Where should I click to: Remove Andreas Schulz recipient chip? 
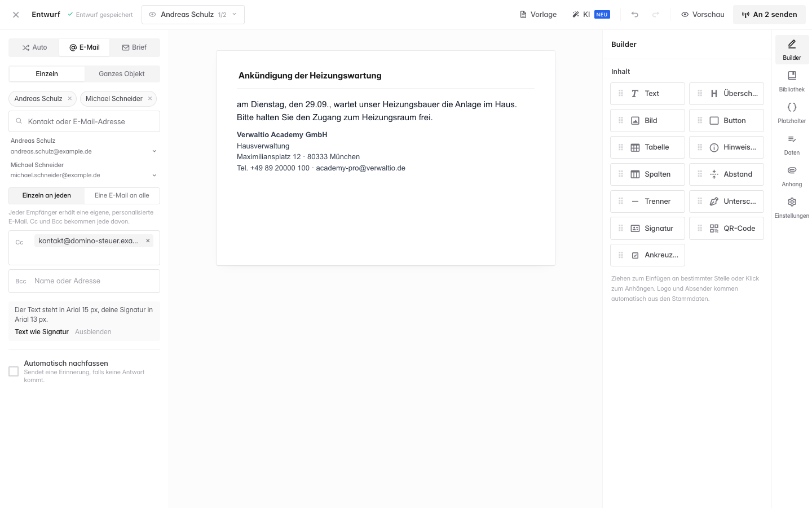pos(70,99)
